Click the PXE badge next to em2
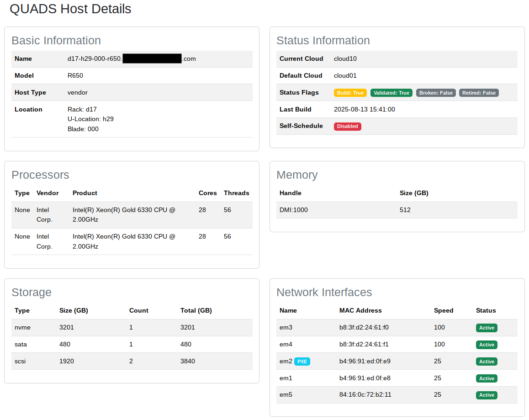 [302, 362]
